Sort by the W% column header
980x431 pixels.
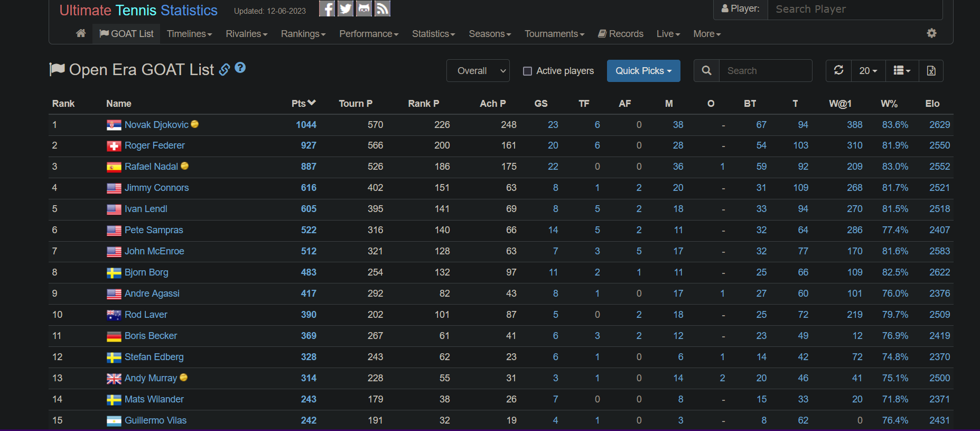889,104
